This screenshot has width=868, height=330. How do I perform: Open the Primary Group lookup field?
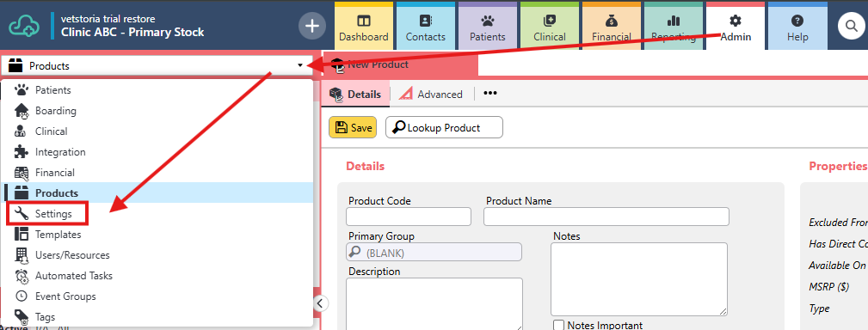click(434, 252)
